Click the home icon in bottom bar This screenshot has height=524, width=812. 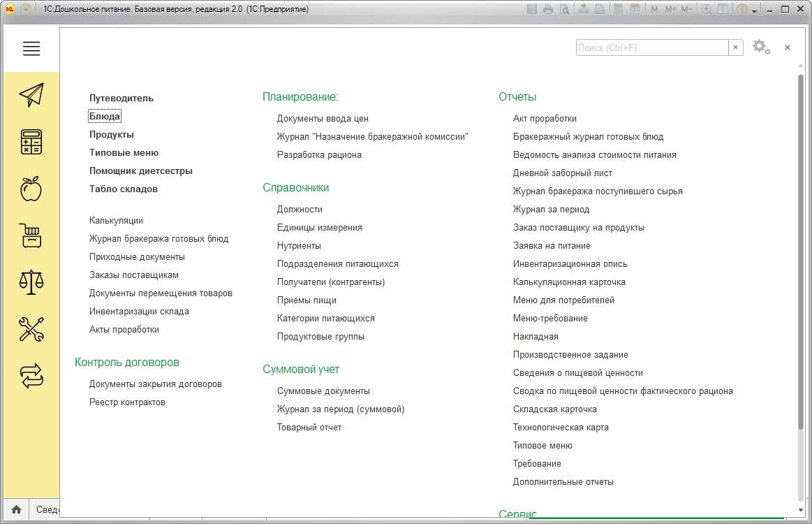[x=16, y=510]
